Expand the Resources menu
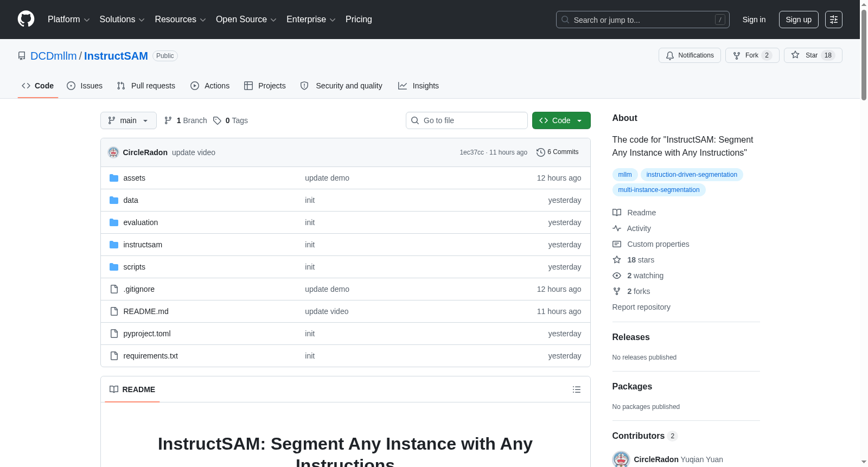Screen dimensions: 868x467 [180, 20]
